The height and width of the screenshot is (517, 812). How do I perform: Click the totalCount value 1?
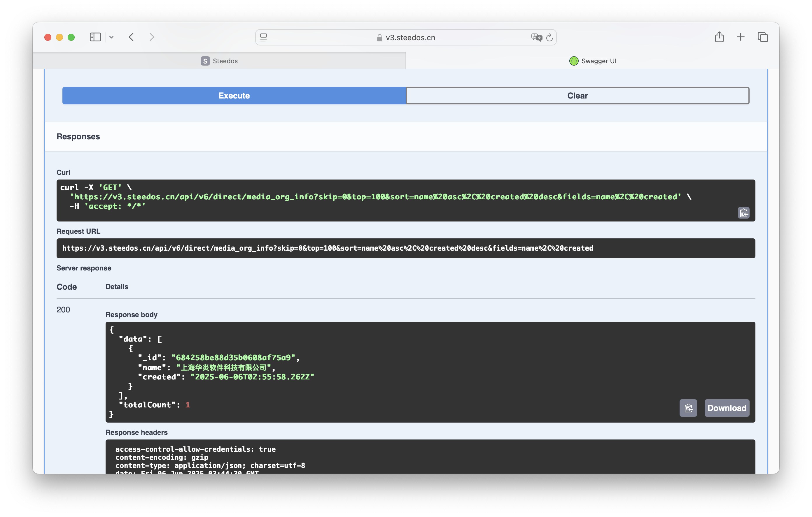pos(188,405)
